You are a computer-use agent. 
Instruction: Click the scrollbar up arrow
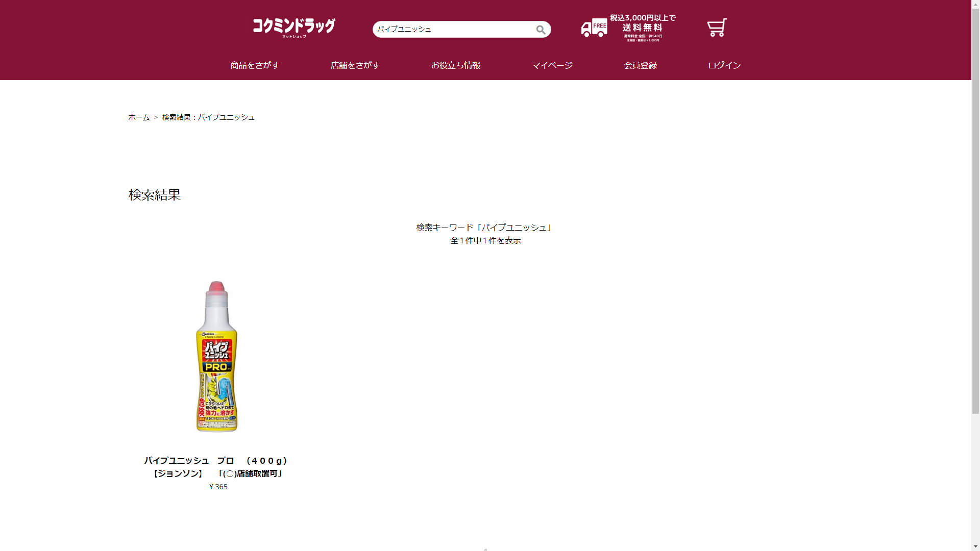[975, 4]
